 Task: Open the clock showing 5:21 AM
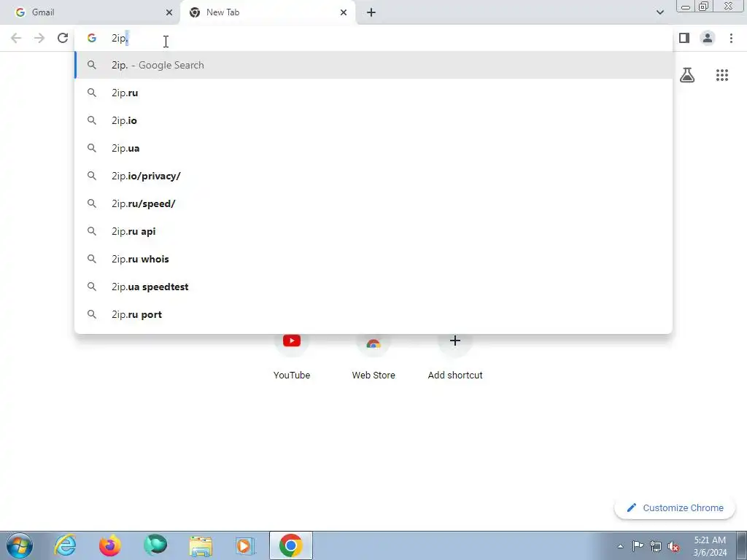pyautogui.click(x=710, y=546)
